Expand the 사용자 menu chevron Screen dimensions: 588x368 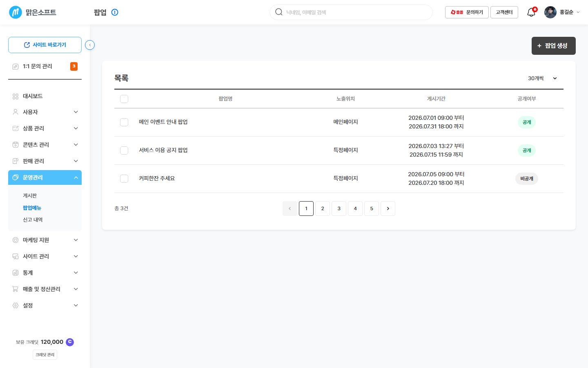coord(76,112)
